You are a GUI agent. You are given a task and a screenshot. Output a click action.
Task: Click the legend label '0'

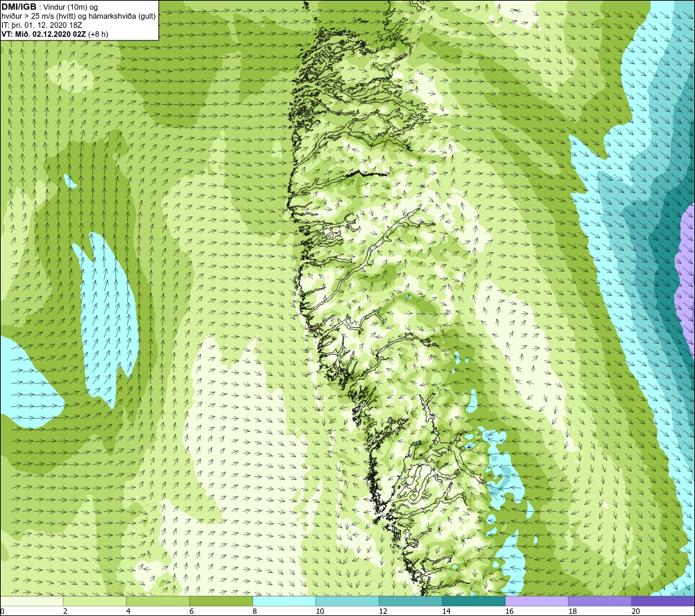coord(2,612)
